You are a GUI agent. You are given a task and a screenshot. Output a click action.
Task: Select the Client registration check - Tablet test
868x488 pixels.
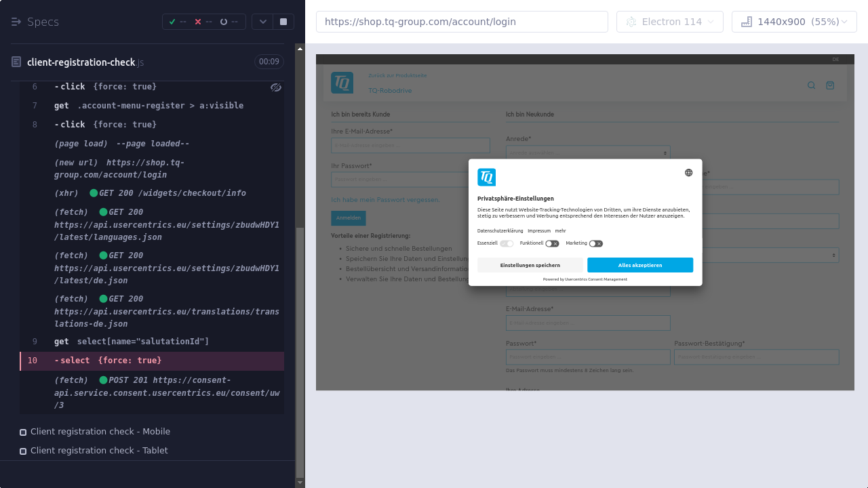[x=99, y=451]
